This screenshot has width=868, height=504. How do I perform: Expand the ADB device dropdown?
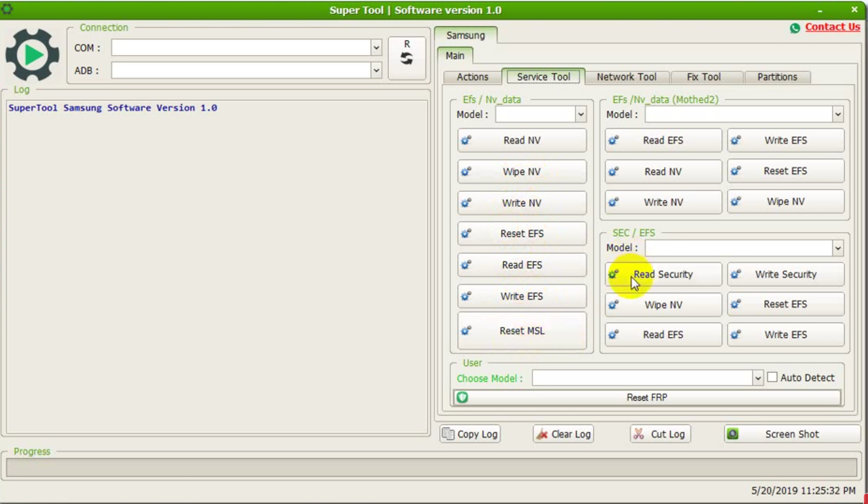[x=376, y=71]
